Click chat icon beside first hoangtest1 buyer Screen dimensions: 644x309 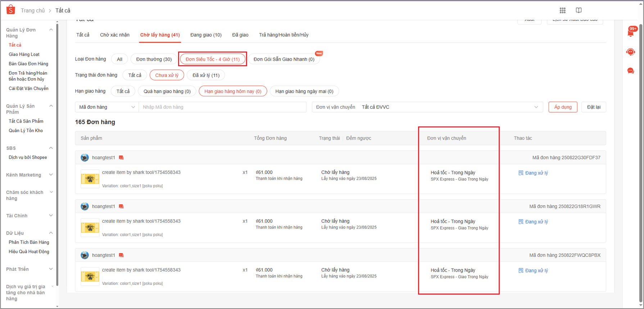(121, 158)
